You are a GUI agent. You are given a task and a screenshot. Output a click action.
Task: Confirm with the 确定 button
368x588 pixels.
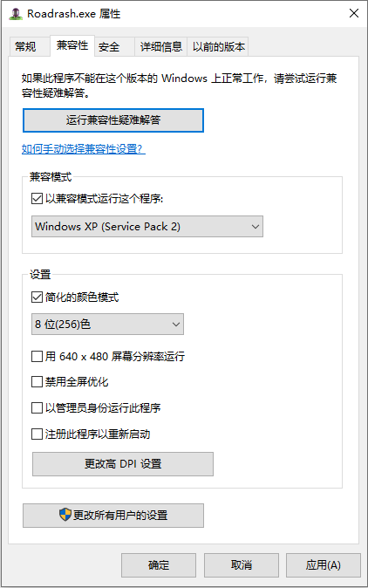(x=159, y=564)
